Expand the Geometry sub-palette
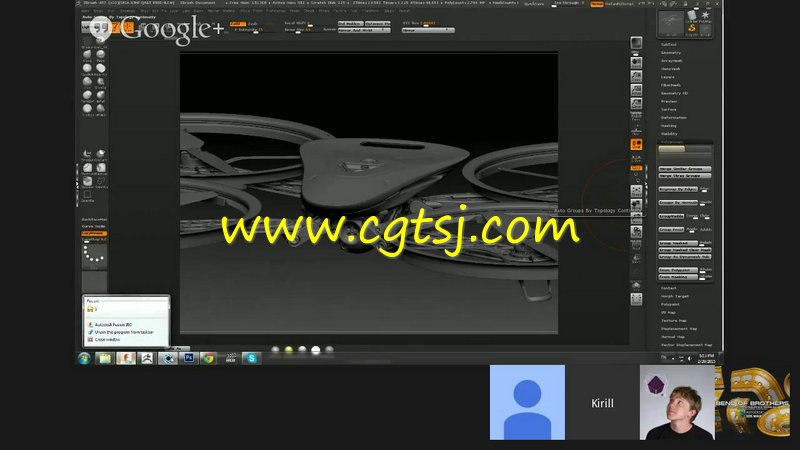This screenshot has width=800, height=450. point(671,53)
